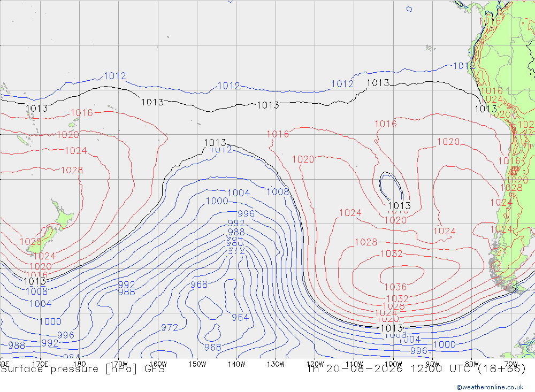535x392 pixels.
Task: Select the blue 972 label near bottom
Action: coord(170,328)
